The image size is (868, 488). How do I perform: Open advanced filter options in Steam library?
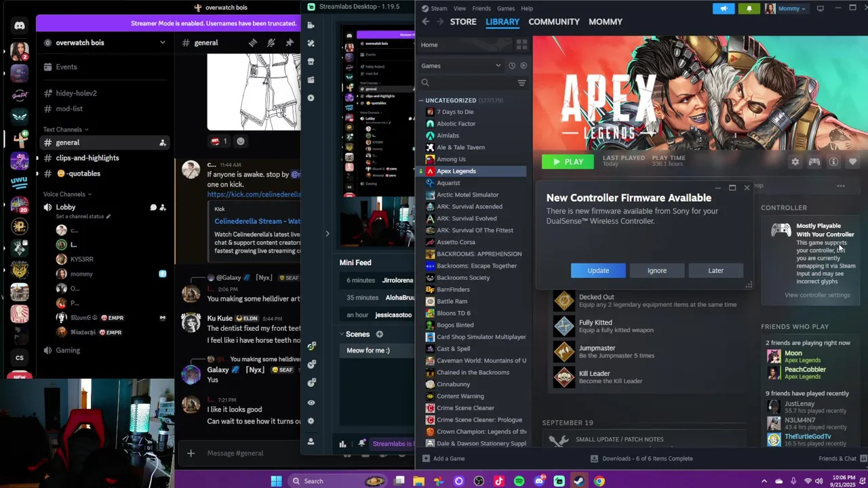(x=521, y=83)
